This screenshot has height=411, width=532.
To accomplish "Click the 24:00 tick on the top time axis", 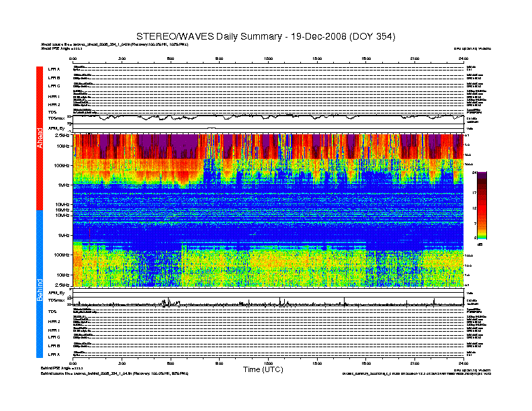I will coord(463,58).
